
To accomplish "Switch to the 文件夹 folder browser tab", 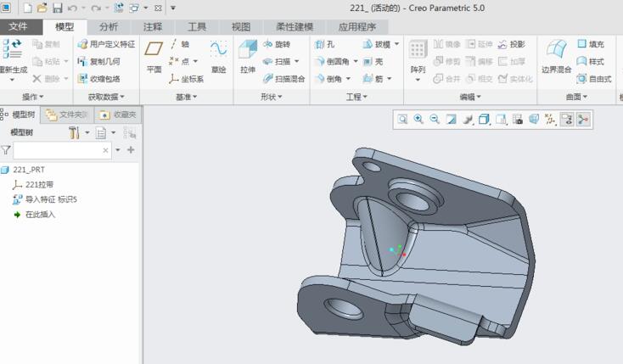I will [x=67, y=115].
